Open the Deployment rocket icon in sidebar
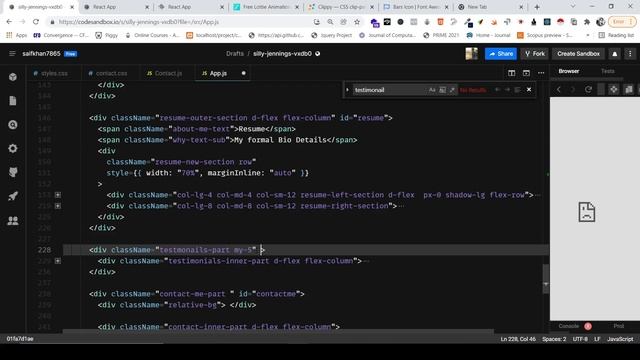 (13, 196)
